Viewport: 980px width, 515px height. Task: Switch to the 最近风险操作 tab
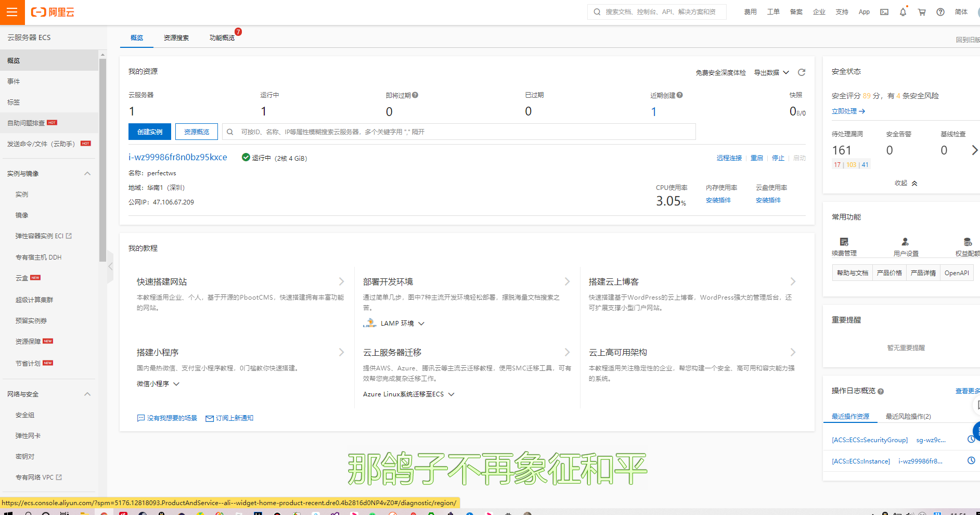(x=908, y=416)
